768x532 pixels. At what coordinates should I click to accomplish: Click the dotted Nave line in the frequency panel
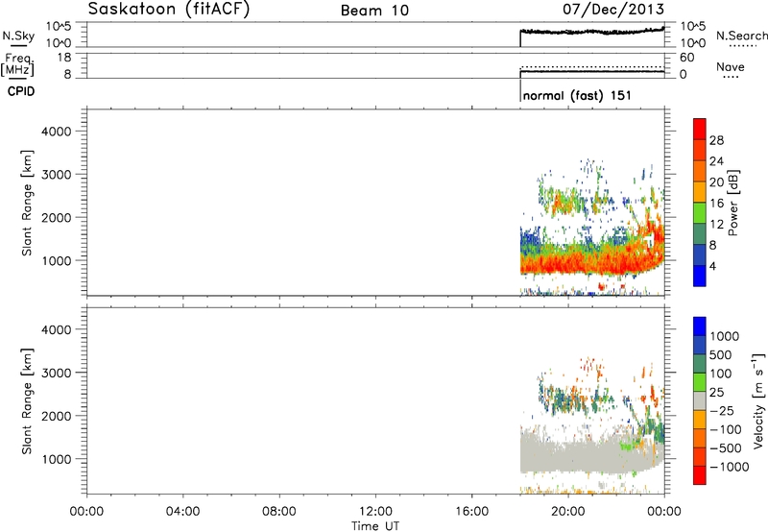(592, 66)
